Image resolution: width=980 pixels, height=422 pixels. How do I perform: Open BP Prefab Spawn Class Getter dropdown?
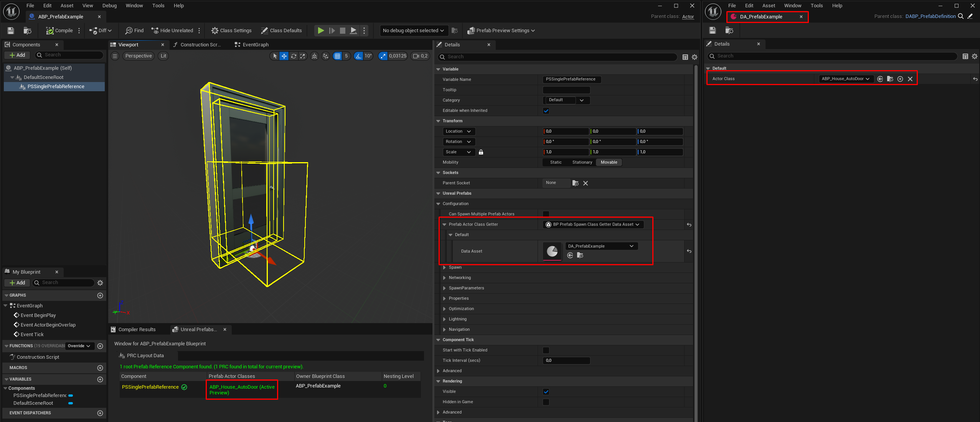click(x=593, y=225)
